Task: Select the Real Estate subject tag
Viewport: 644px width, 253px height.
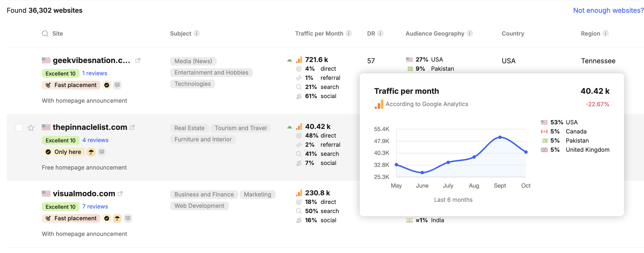Action: click(x=189, y=128)
